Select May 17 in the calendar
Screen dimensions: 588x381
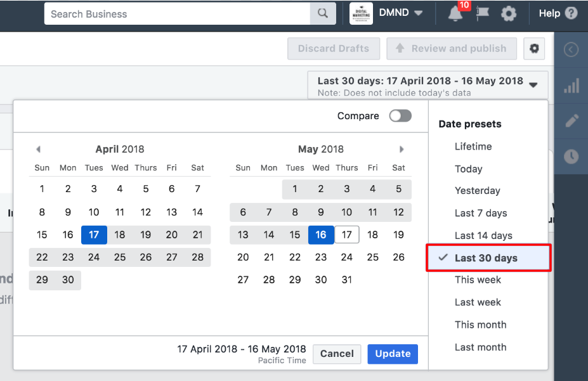(347, 235)
